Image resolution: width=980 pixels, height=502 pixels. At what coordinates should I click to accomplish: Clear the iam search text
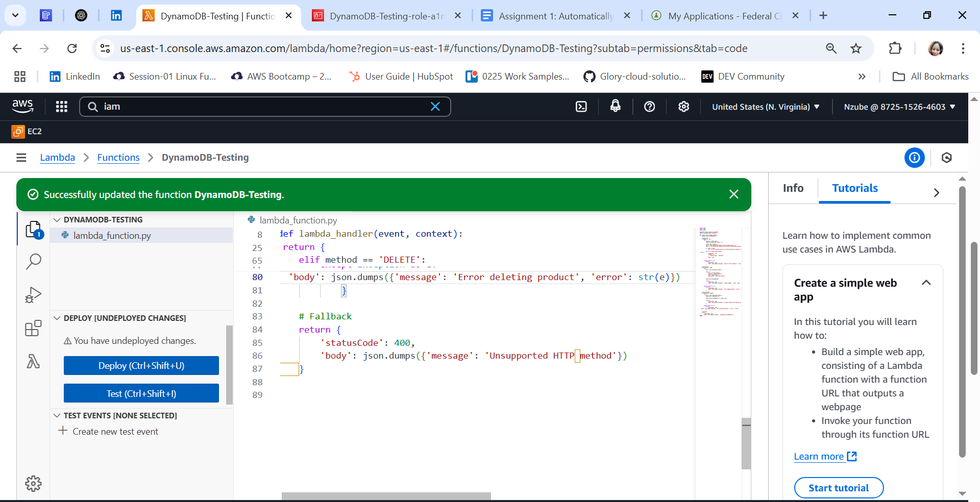point(435,106)
